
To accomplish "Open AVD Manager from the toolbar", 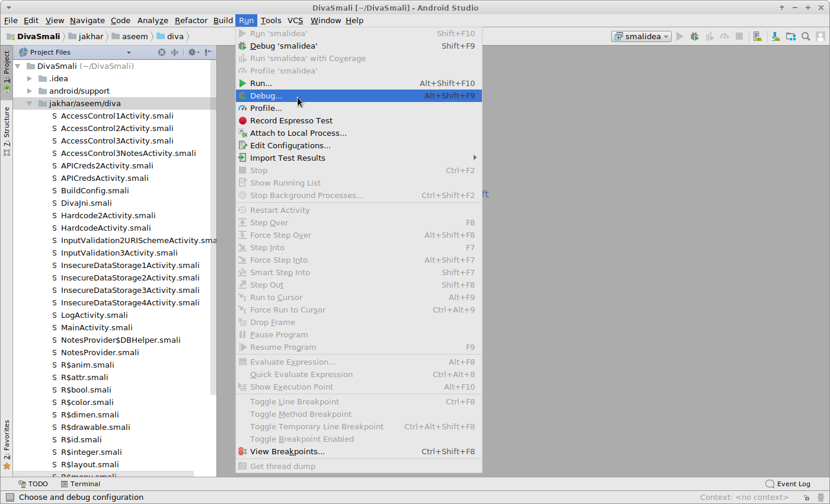I will tap(757, 37).
